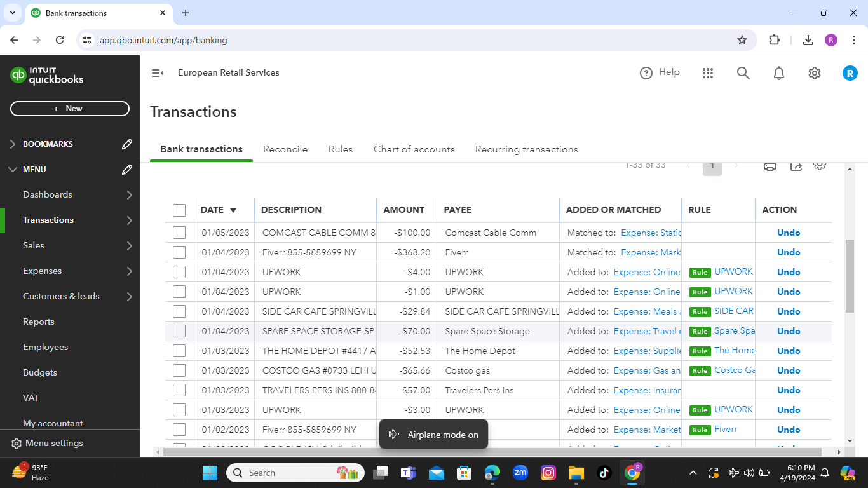Sort by Date column arrow

(233, 210)
